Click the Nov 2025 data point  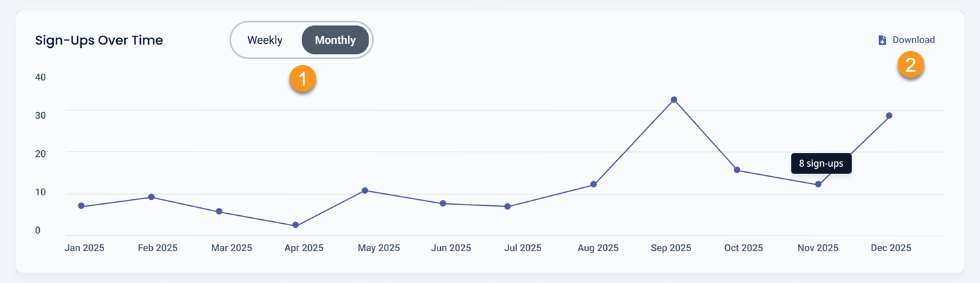point(818,184)
